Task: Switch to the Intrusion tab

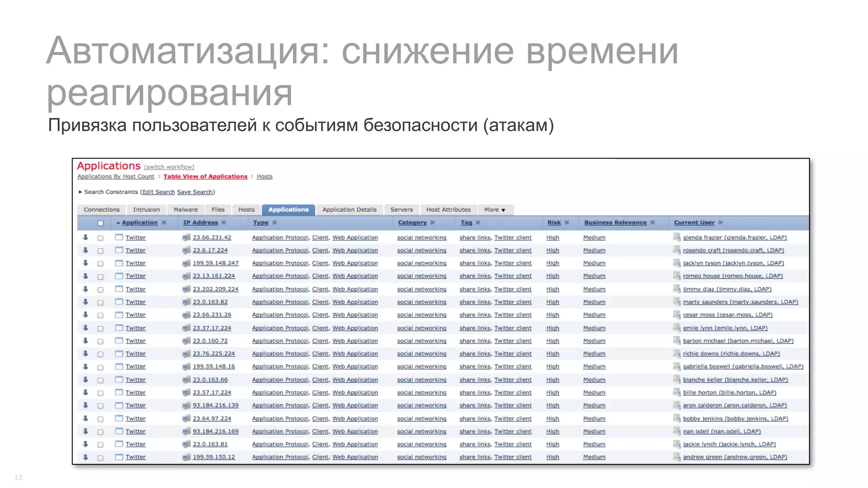Action: (x=146, y=210)
